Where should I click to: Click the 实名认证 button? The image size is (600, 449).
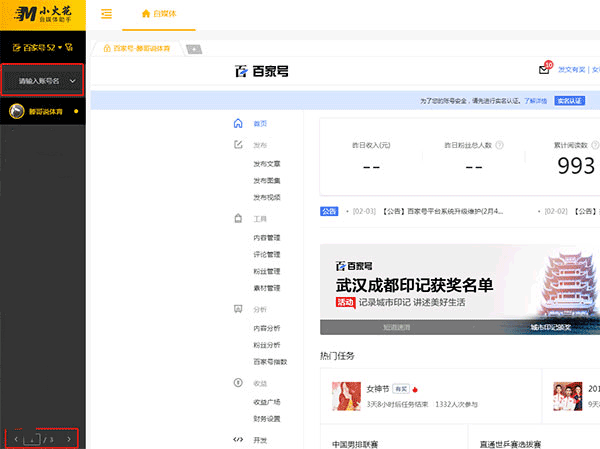570,101
